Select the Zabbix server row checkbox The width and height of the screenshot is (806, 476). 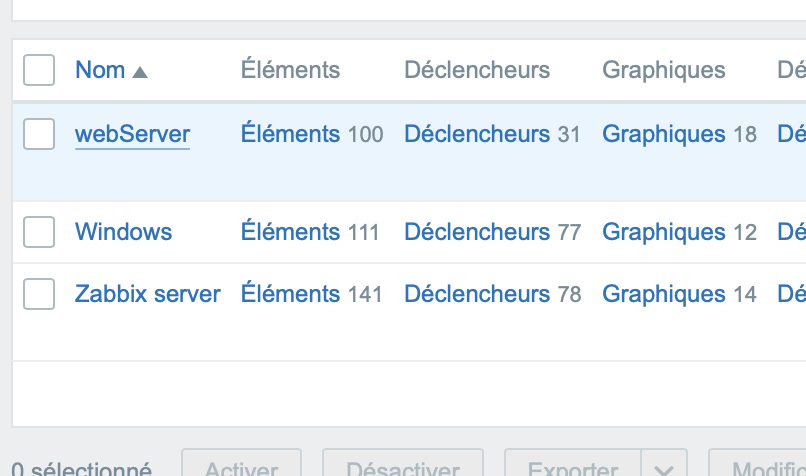tap(39, 294)
